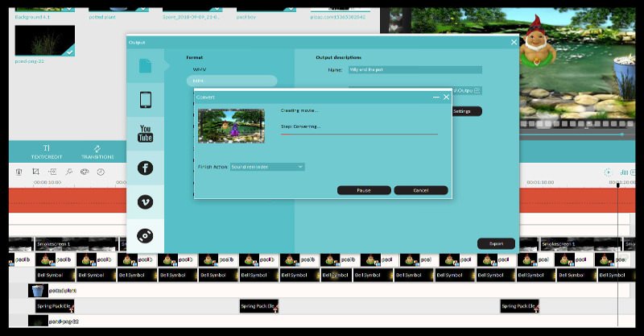
Task: Close the Convert dialog with X
Action: coord(447,97)
